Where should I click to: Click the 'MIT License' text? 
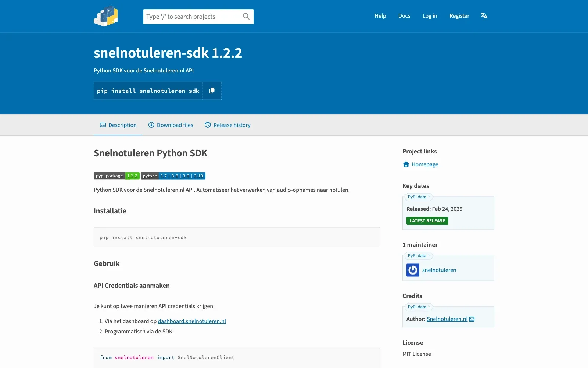(417, 354)
